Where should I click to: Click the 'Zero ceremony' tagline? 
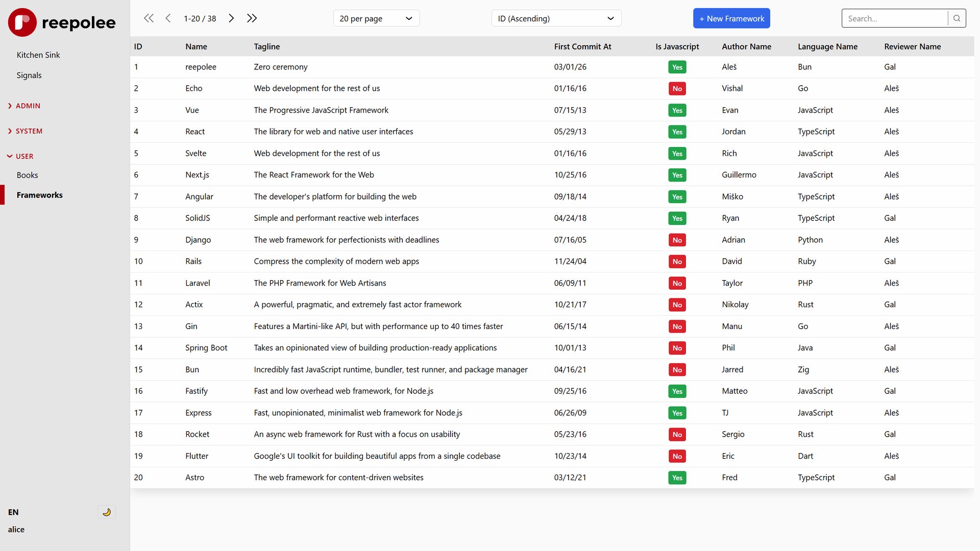281,67
